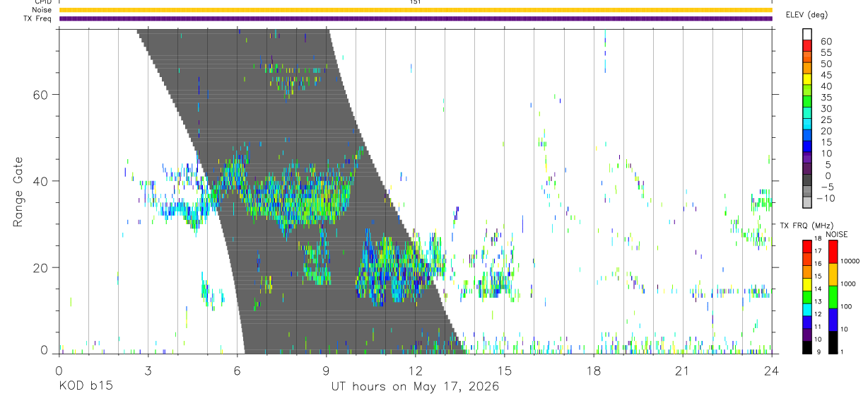Click ELEV colorbar label '50'
Screen dimensions: 868x401
click(x=826, y=64)
